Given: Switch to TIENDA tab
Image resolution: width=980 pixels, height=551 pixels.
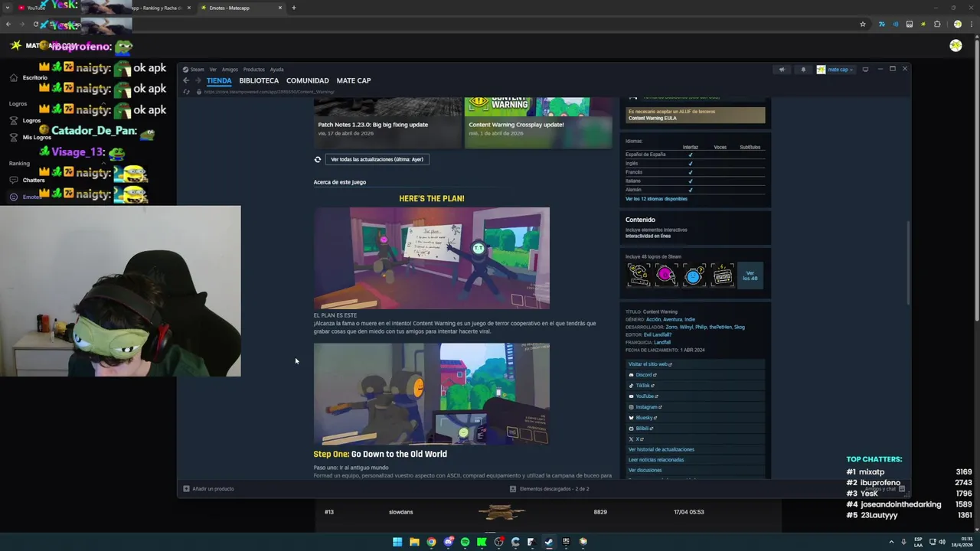Looking at the screenshot, I should (x=219, y=80).
